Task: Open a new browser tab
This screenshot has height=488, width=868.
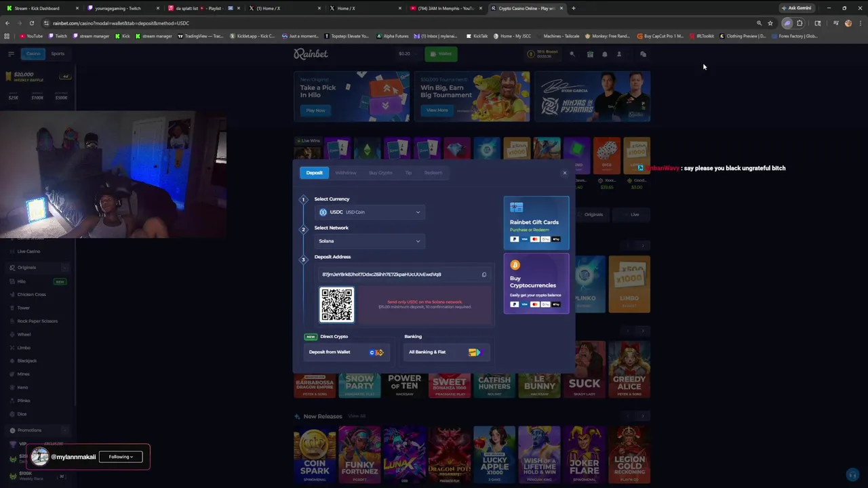Action: click(574, 8)
